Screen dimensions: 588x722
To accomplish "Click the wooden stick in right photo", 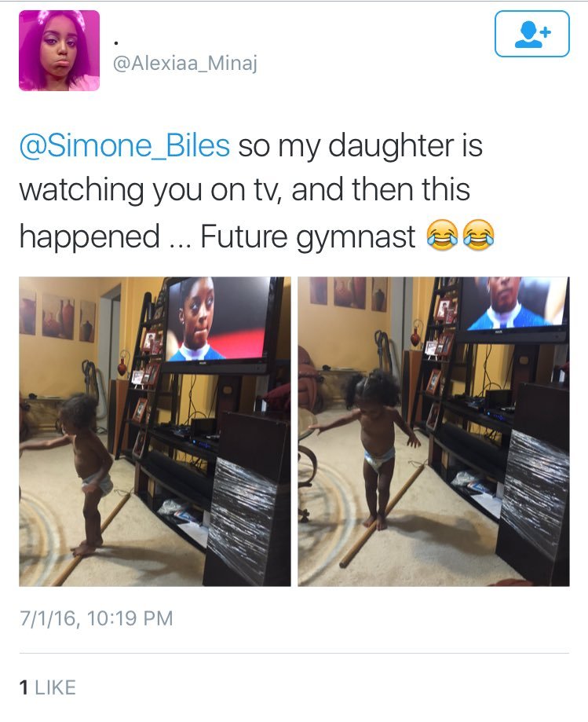I will click(x=382, y=515).
